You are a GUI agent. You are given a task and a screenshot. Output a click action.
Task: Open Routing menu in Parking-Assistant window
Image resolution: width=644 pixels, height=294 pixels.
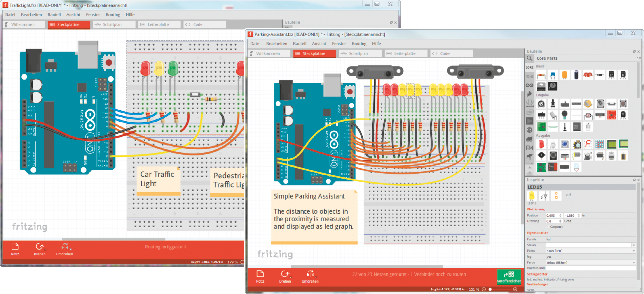pyautogui.click(x=359, y=44)
